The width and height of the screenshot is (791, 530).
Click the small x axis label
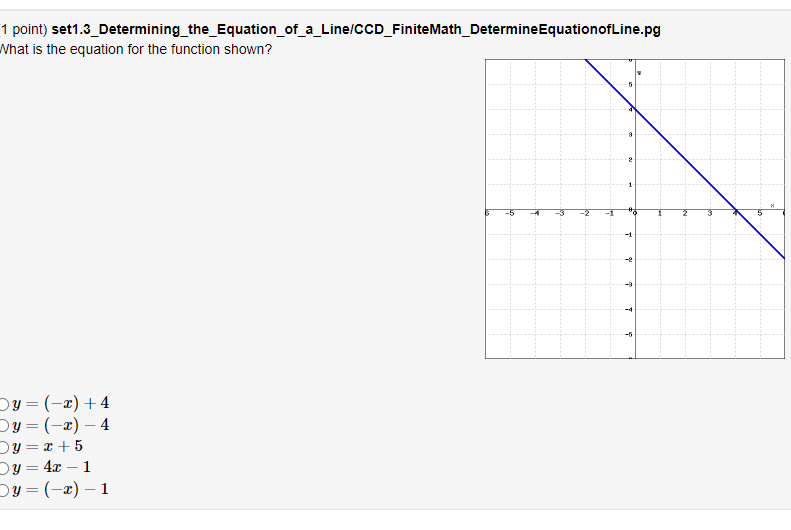[772, 205]
